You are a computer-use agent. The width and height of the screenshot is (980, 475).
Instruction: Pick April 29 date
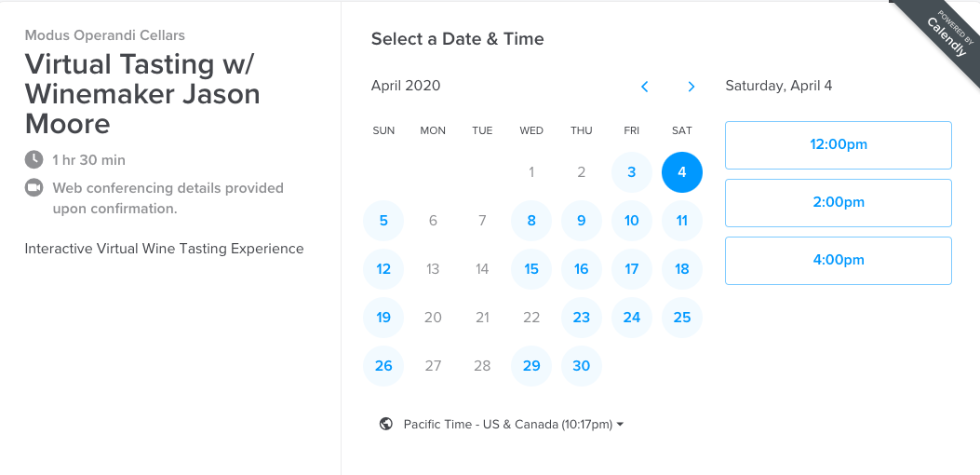point(531,365)
